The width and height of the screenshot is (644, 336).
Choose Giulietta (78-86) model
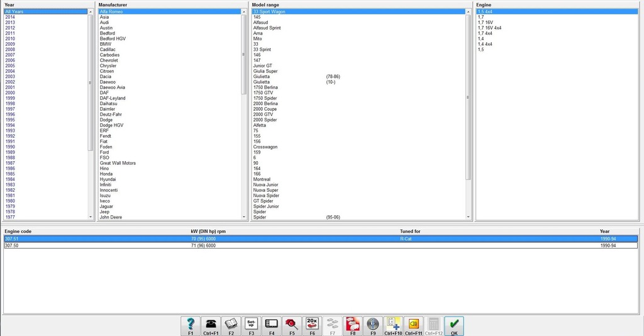pos(297,77)
